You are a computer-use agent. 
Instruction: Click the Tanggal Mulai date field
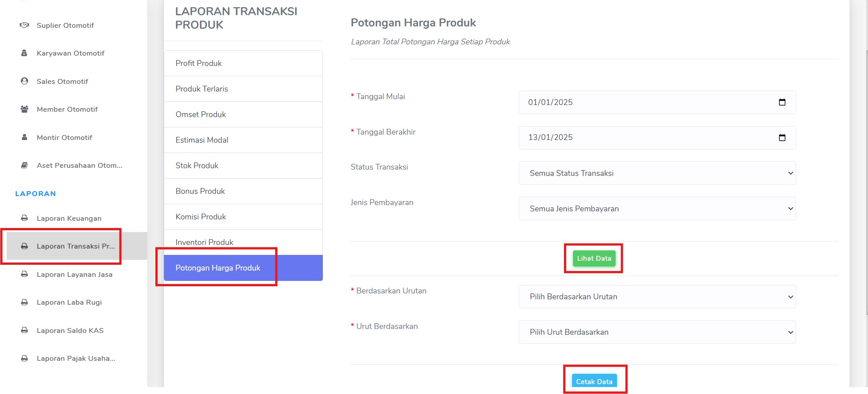pos(657,102)
